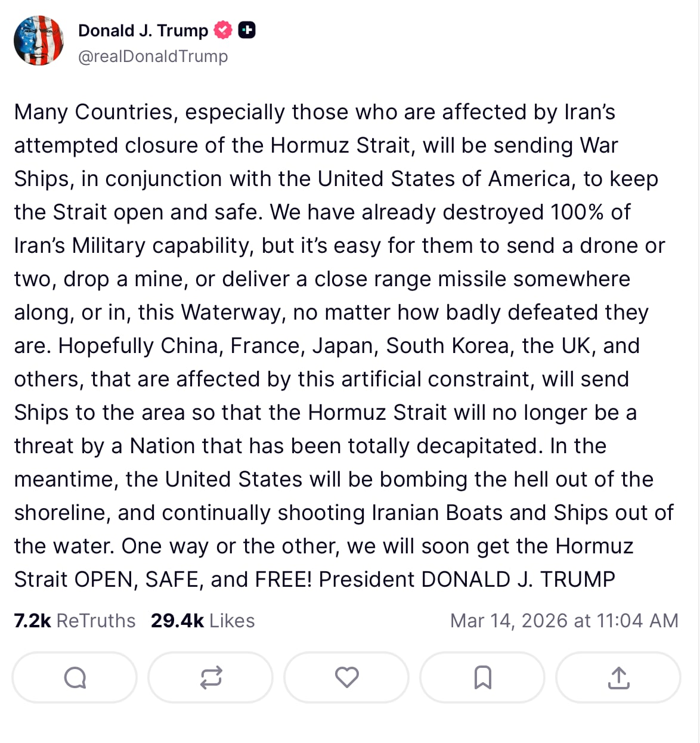Open ReTruth options menu

point(210,677)
